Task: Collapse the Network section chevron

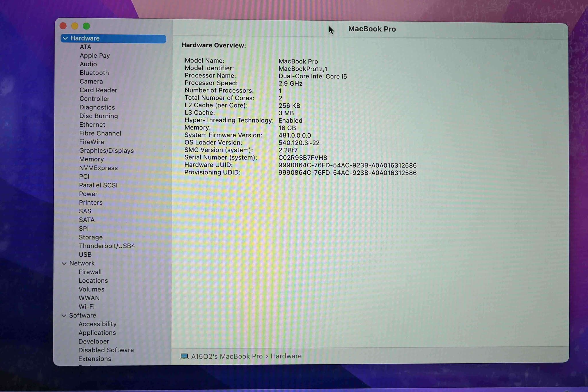Action: coord(64,263)
